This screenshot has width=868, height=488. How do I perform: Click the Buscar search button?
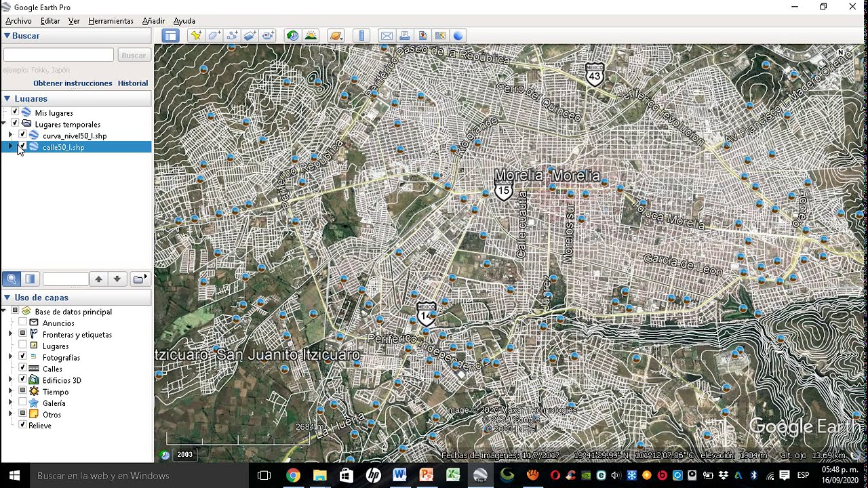(134, 55)
